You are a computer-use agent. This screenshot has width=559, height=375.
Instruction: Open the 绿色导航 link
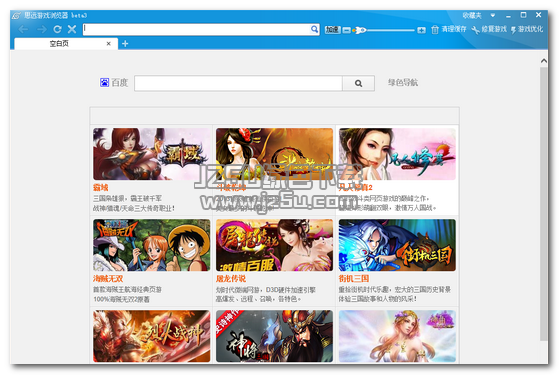403,83
